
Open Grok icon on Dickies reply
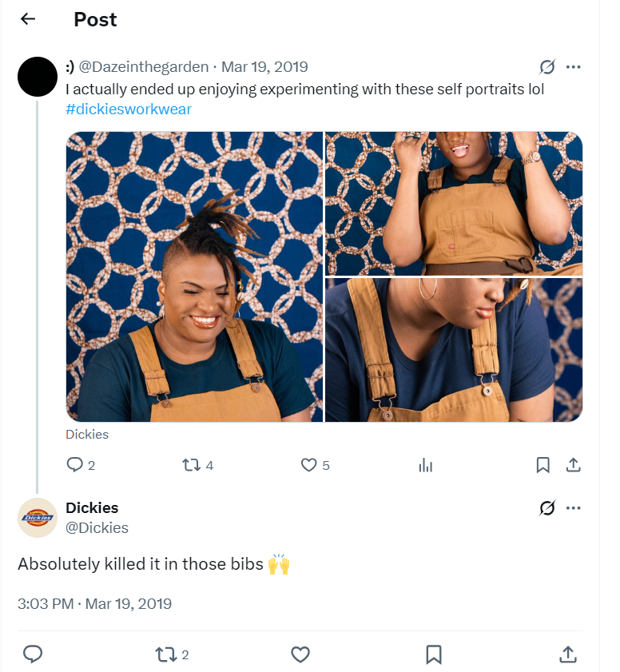click(547, 508)
